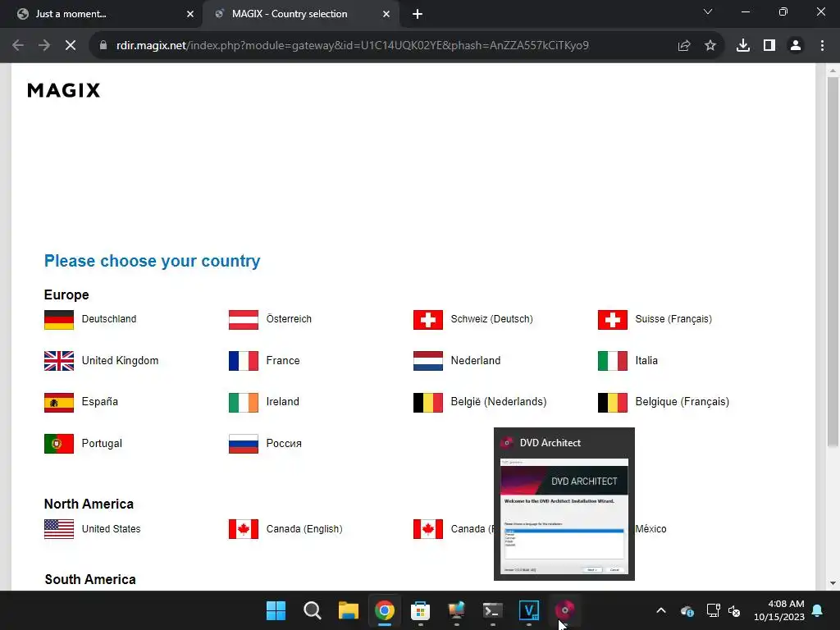The height and width of the screenshot is (630, 840).
Task: Show hidden system tray icons
Action: coord(661,610)
